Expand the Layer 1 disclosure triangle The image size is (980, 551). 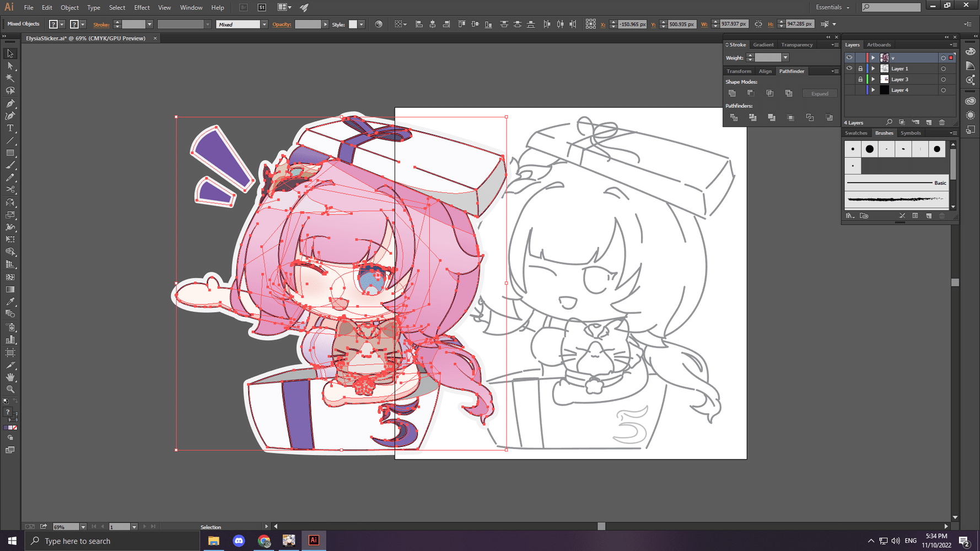tap(873, 68)
